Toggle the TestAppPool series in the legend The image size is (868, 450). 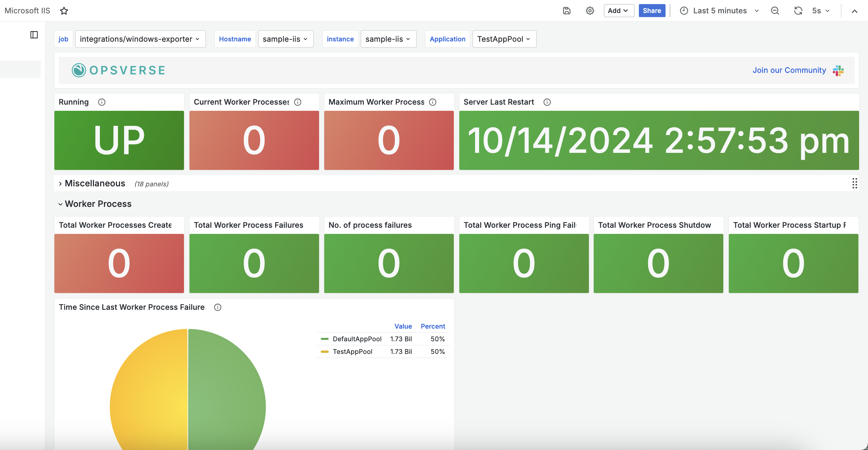(353, 352)
